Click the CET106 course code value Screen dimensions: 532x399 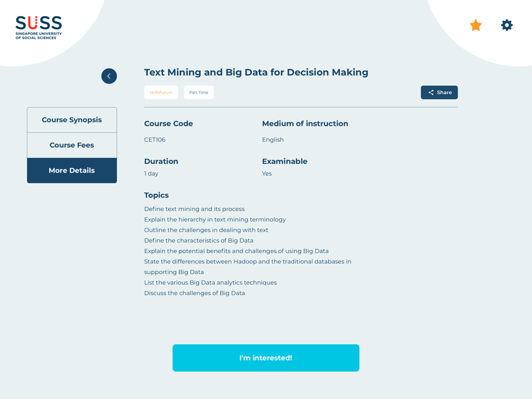point(155,140)
